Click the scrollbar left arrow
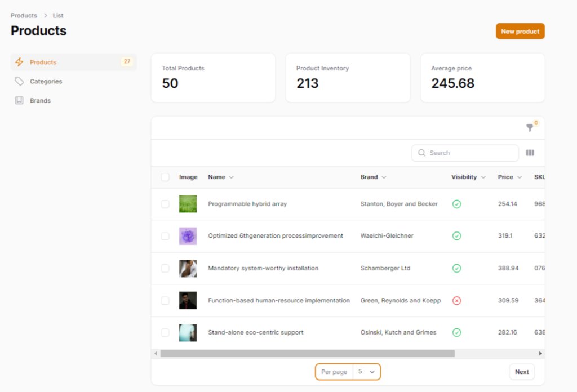 [156, 353]
